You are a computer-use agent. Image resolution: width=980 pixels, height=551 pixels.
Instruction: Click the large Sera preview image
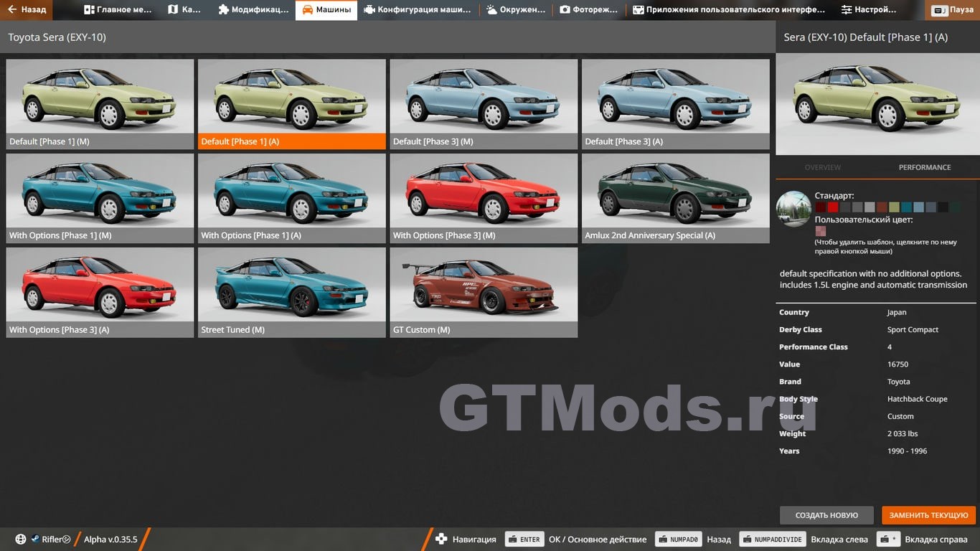[877, 104]
